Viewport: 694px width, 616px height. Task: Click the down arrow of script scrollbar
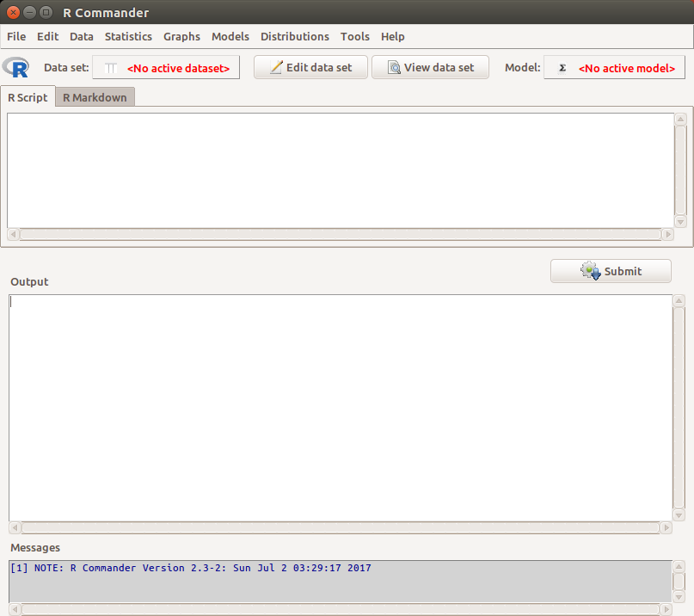pos(680,221)
